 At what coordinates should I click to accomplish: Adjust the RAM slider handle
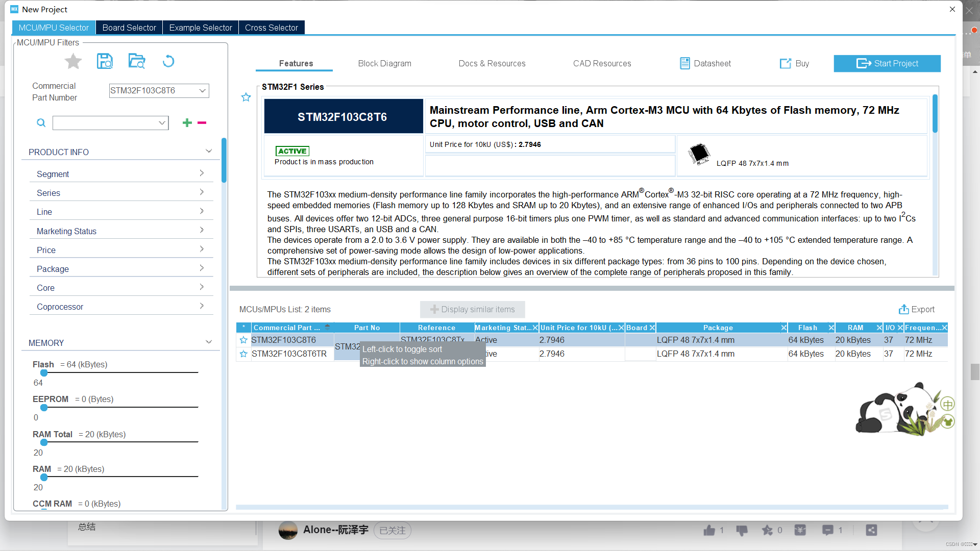pyautogui.click(x=44, y=477)
